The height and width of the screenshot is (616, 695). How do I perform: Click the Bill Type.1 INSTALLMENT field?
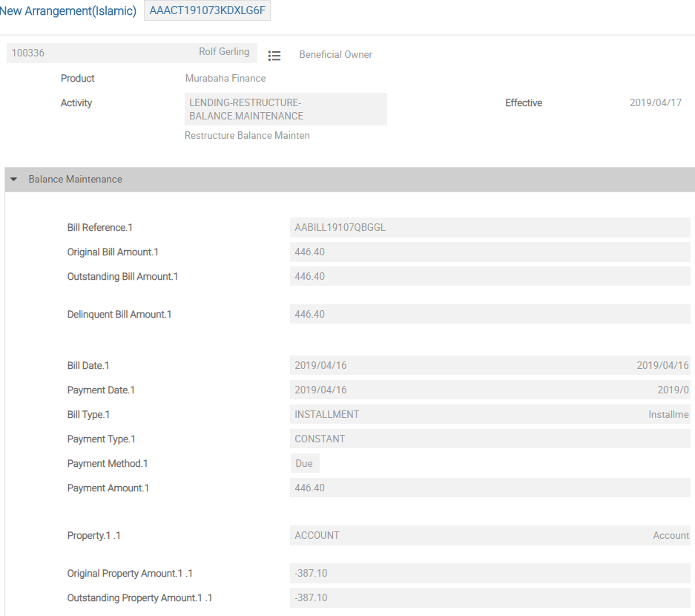460,415
